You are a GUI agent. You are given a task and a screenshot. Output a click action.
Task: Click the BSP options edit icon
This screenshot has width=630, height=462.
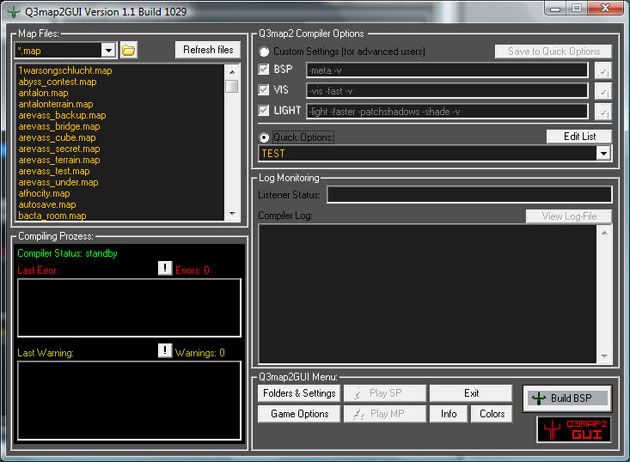click(603, 71)
